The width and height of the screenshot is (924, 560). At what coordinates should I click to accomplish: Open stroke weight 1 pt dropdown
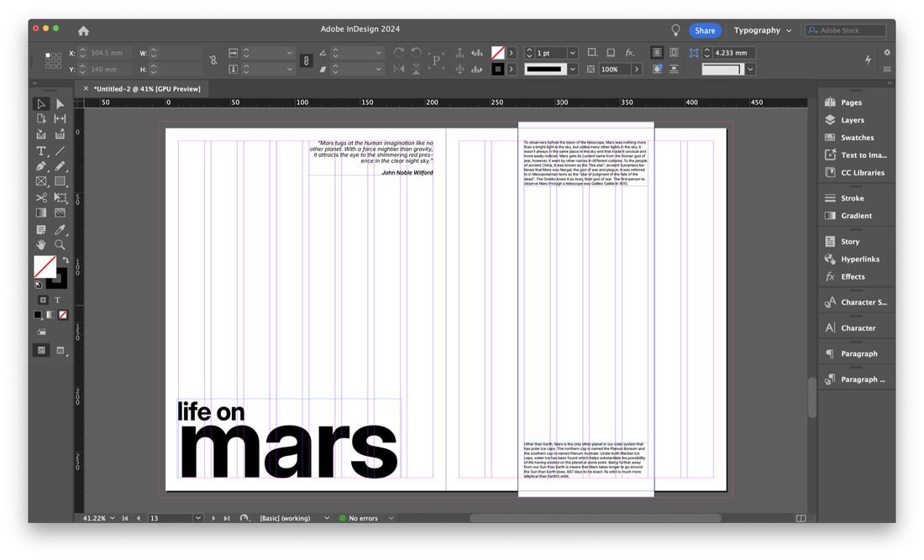pos(572,53)
